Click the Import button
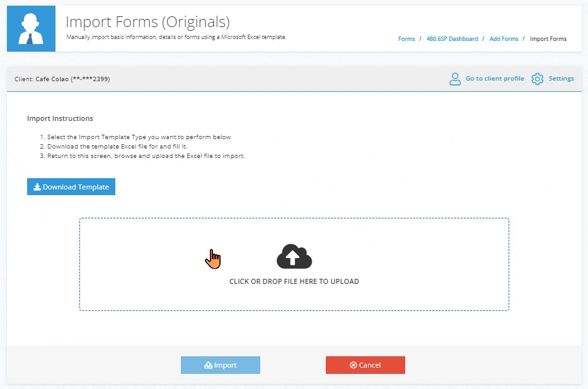Image resolution: width=588 pixels, height=389 pixels. click(x=221, y=365)
